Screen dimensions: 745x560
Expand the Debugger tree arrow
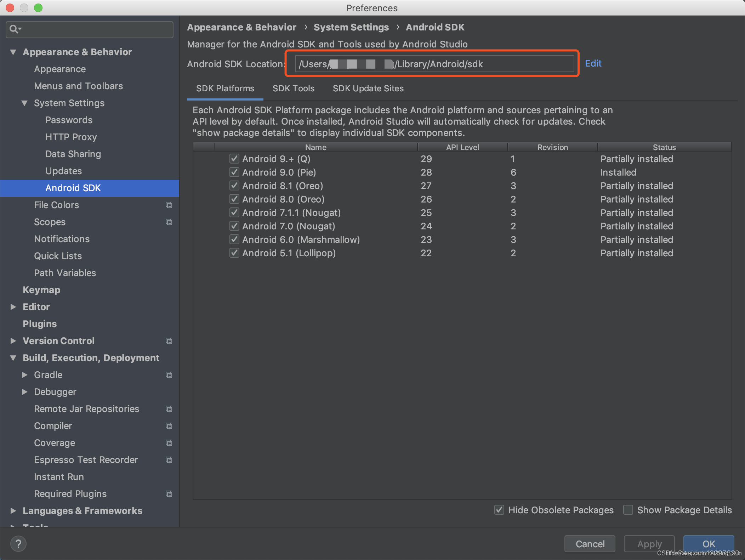[24, 392]
